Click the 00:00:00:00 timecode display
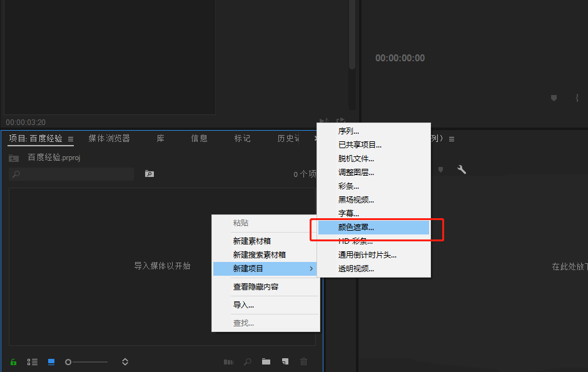The width and height of the screenshot is (588, 372). (x=400, y=58)
